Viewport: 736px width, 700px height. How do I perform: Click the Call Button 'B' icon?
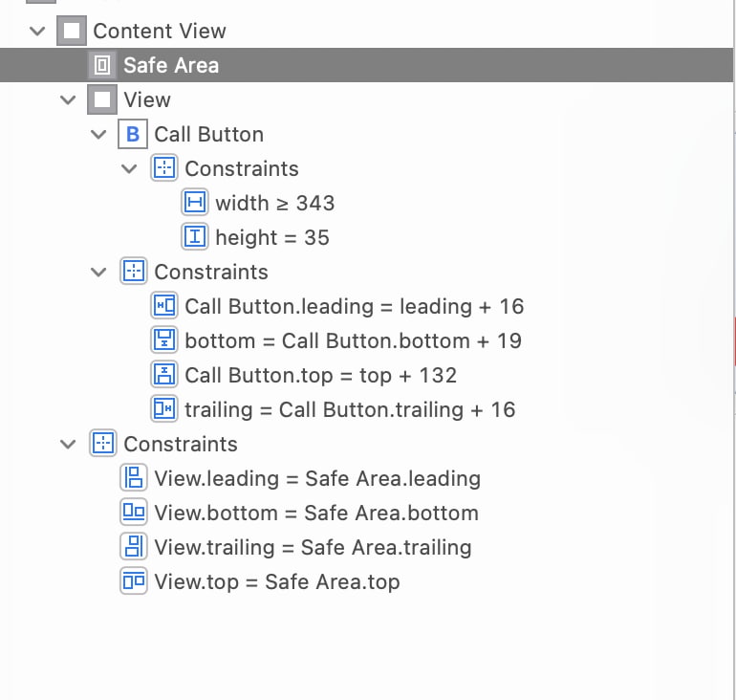133,134
